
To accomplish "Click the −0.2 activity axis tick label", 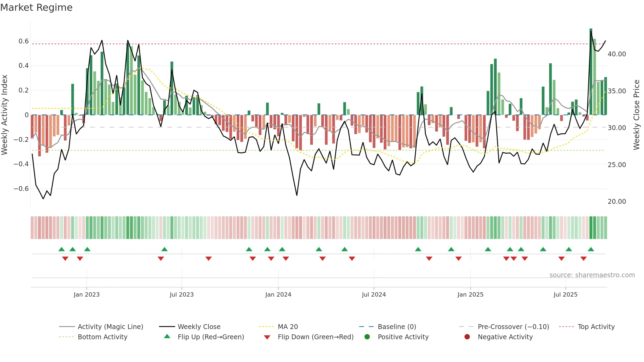I will point(21,139).
